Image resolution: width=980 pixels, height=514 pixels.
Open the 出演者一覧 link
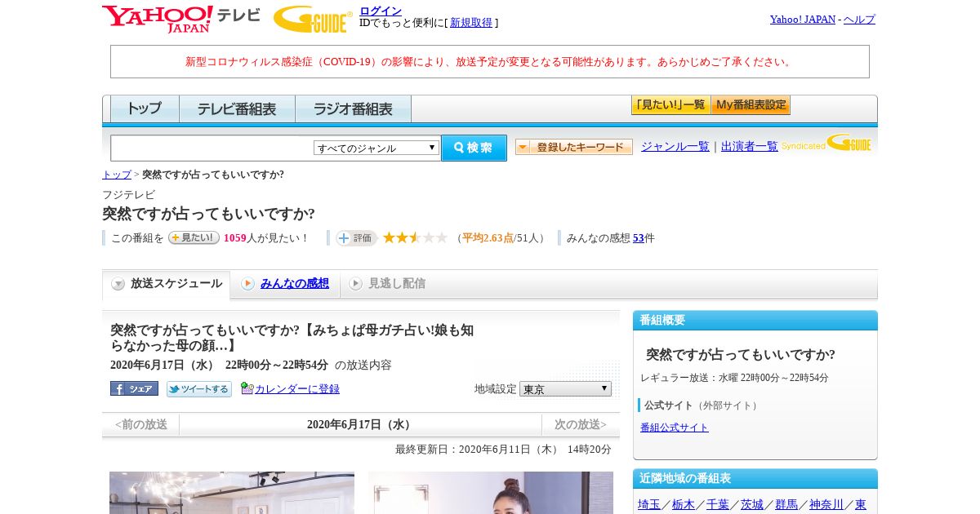(750, 146)
